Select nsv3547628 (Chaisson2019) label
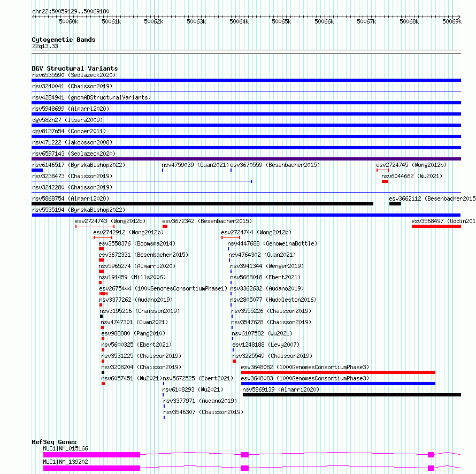Screen dimensions: 476x474 click(x=271, y=322)
